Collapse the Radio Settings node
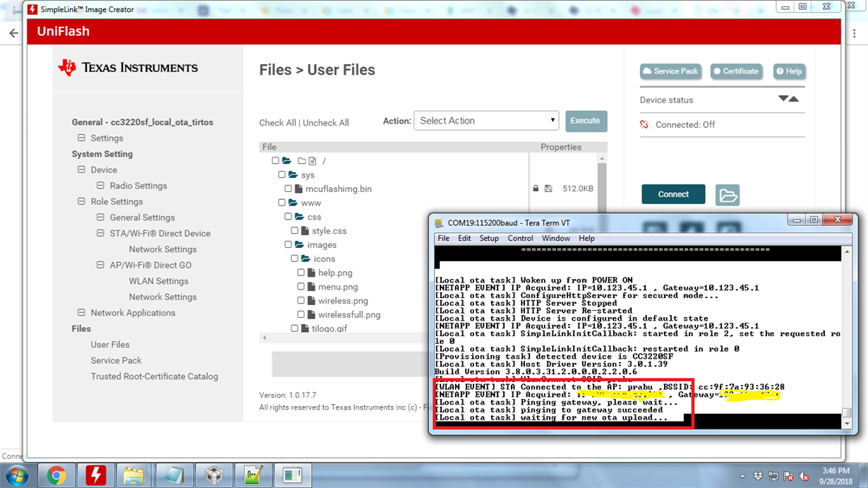 pyautogui.click(x=100, y=186)
